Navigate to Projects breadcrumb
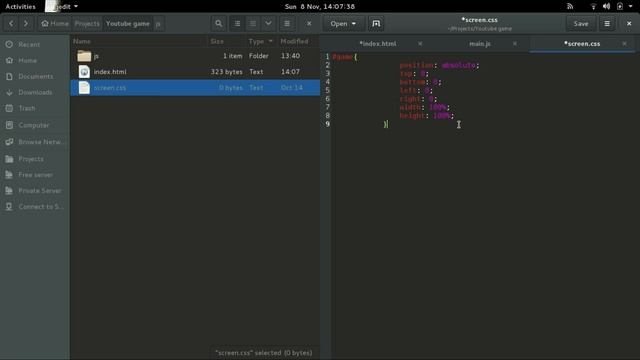Viewport: 640px width, 360px height. (x=87, y=24)
